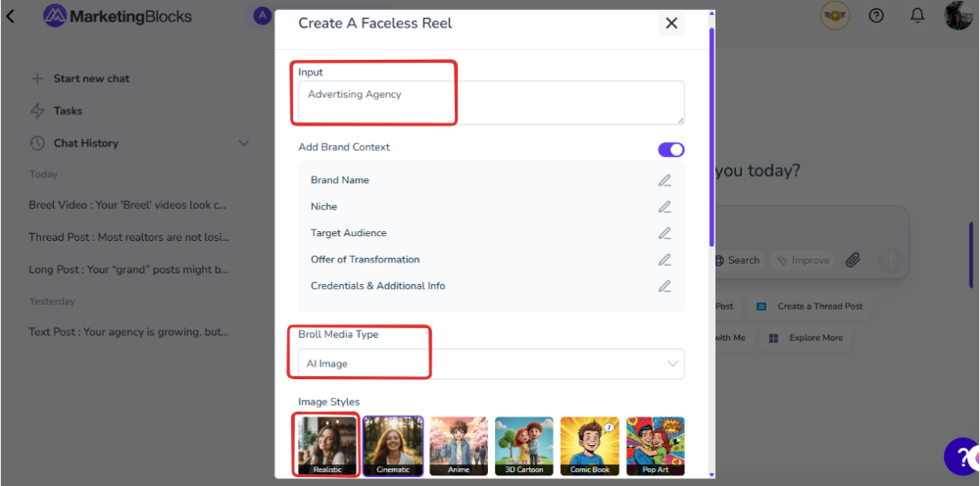Select the Realistic image style thumbnail
Screen dimensions: 980x486
[326, 446]
